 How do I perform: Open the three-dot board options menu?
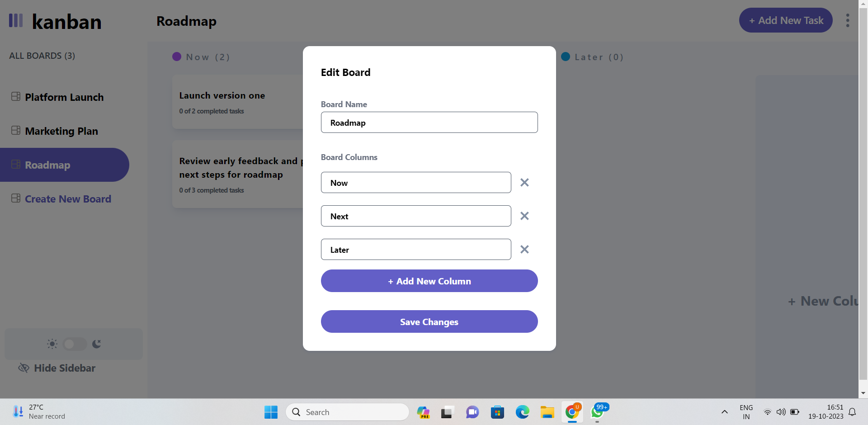(x=848, y=20)
